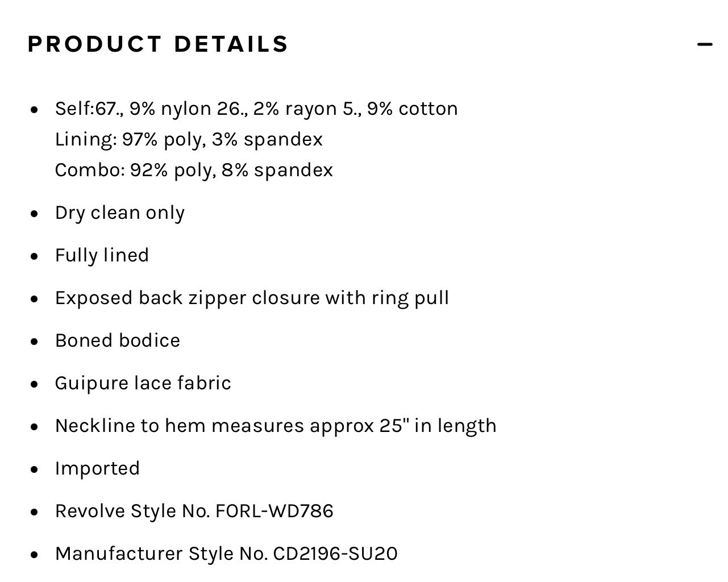Click the Guipure lace fabric item

[143, 383]
